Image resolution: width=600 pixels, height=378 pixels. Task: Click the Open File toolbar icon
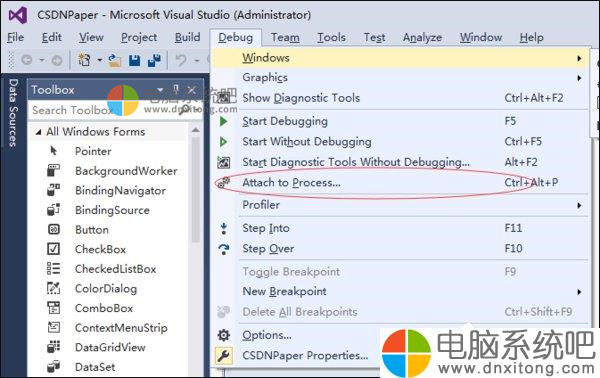(x=114, y=60)
